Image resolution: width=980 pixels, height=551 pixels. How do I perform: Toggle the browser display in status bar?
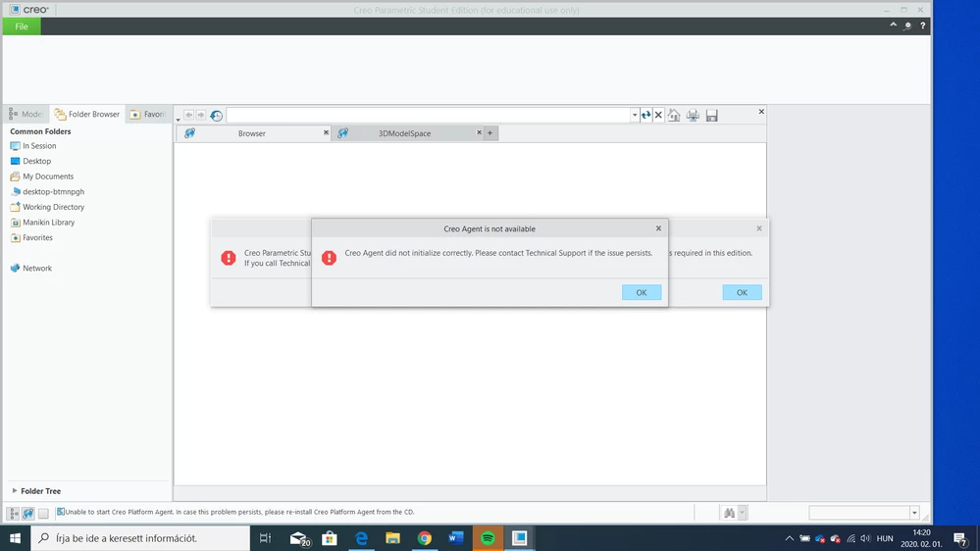click(28, 513)
